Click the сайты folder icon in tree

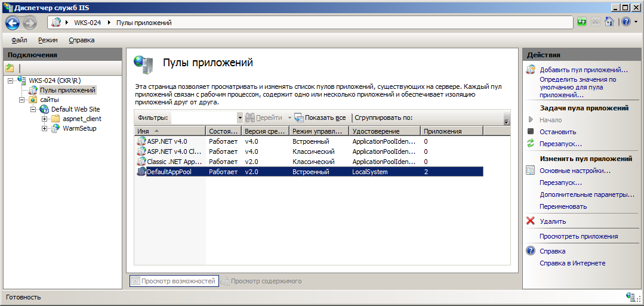[x=33, y=100]
